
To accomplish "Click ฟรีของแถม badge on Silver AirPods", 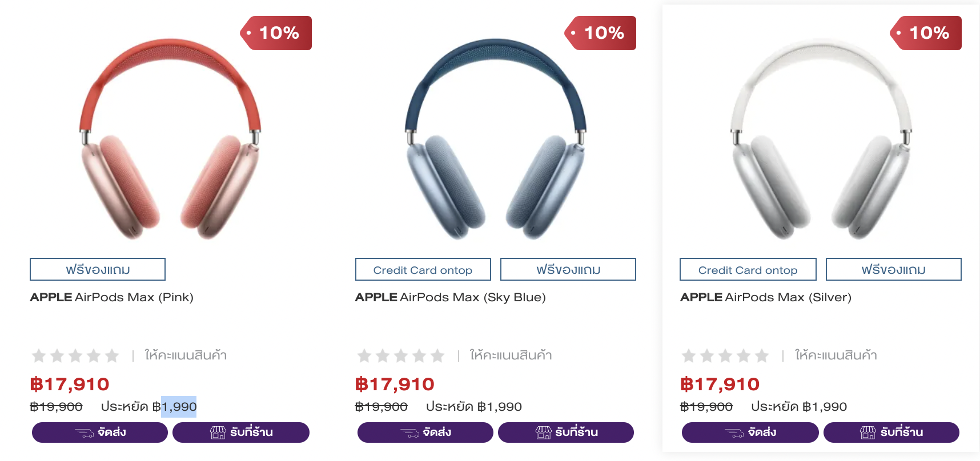I will [x=893, y=270].
